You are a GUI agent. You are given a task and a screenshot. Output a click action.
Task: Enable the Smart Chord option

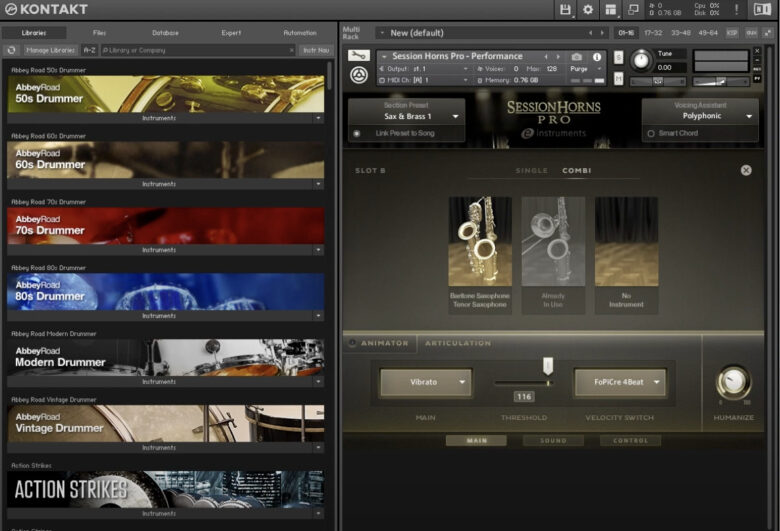point(651,133)
